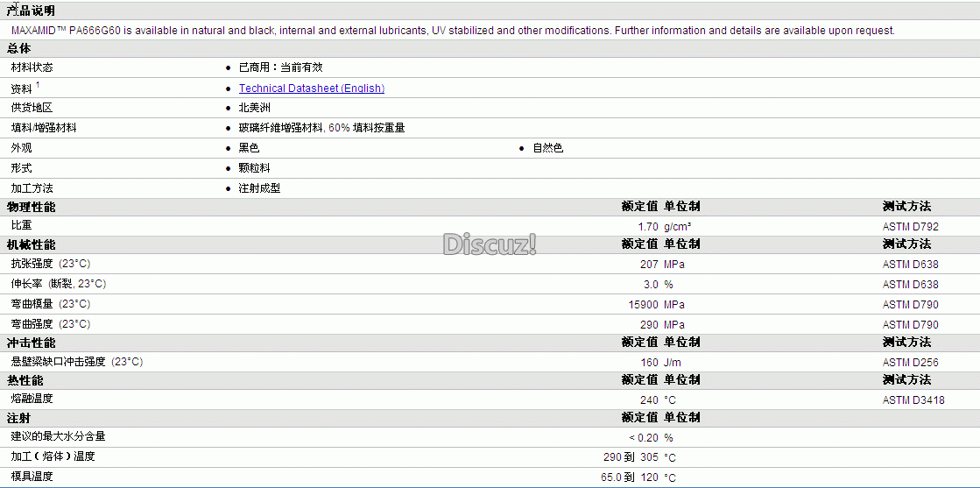Select the 供货地区 row label
The height and width of the screenshot is (488, 980).
(32, 109)
